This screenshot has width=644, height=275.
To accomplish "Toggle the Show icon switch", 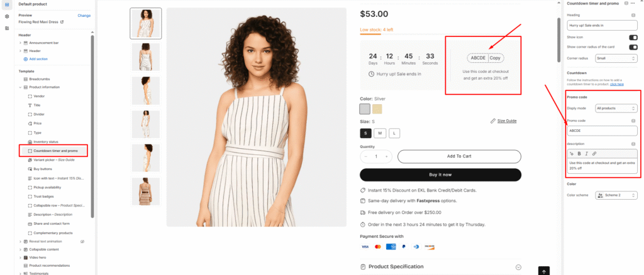I will pos(633,37).
